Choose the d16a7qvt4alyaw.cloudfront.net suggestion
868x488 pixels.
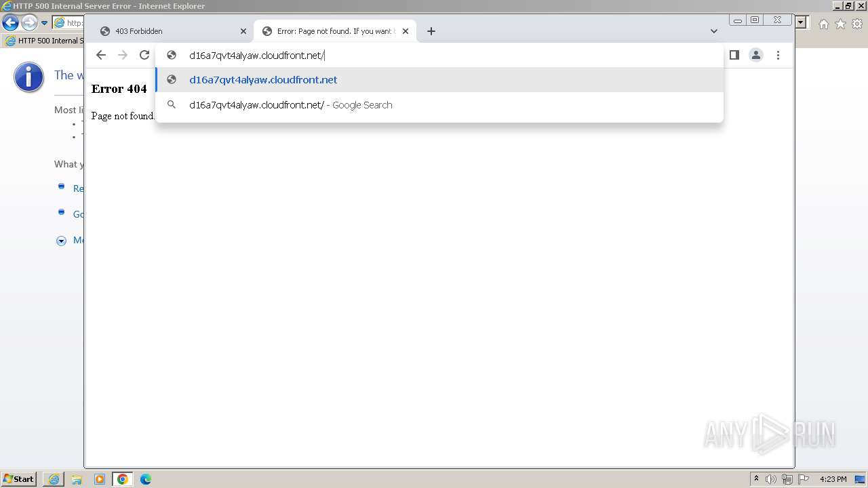pos(439,80)
